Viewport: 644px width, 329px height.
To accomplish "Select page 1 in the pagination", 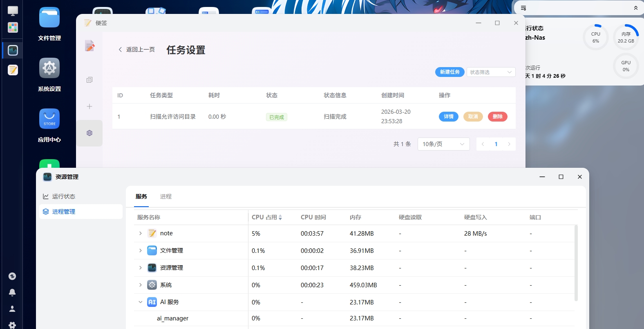I will (496, 144).
